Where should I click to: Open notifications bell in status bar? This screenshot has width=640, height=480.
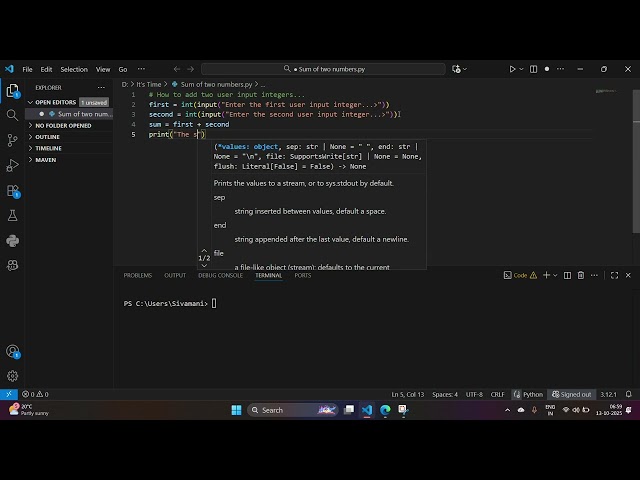click(x=629, y=394)
